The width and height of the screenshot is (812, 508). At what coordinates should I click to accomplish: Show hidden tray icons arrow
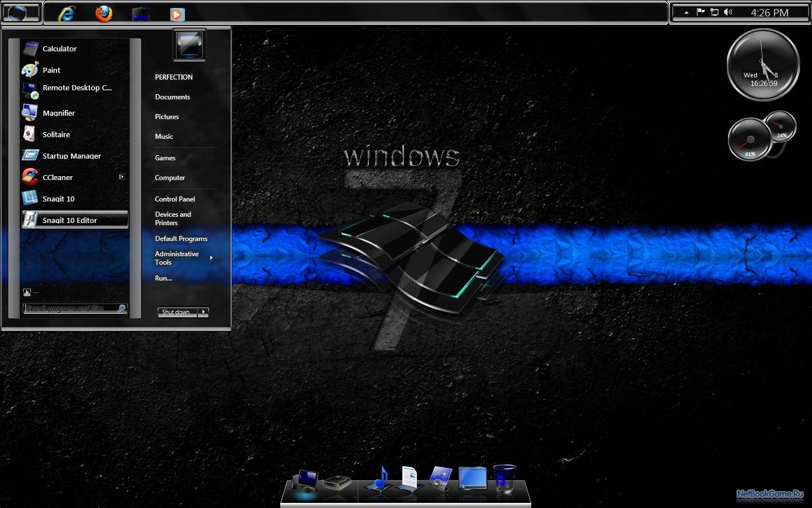click(x=686, y=12)
